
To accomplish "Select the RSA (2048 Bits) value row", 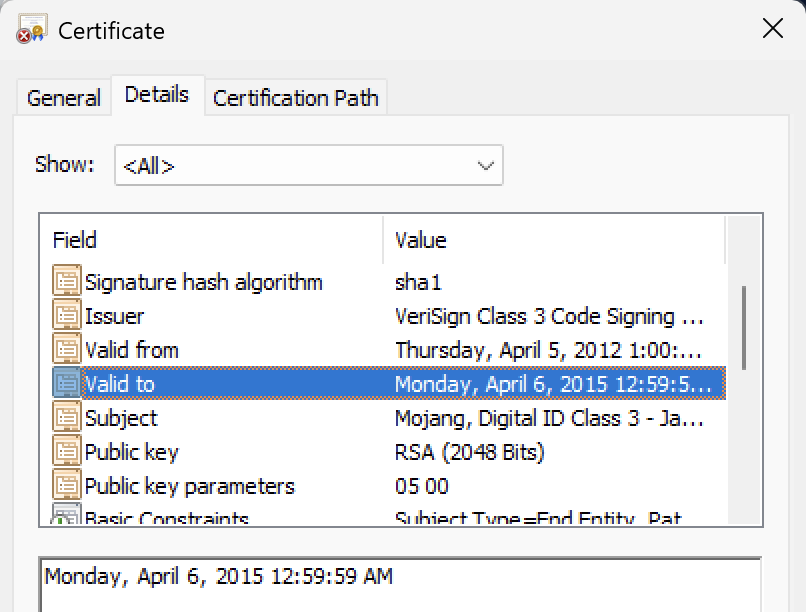I will coord(470,452).
